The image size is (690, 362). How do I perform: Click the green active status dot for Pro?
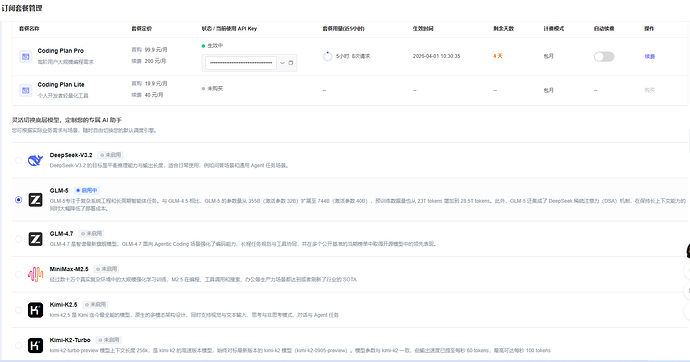tap(203, 46)
